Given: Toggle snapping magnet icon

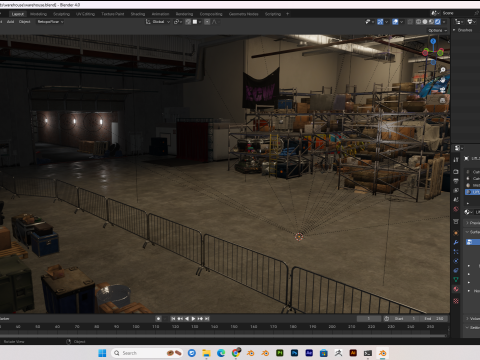Looking at the screenshot, I should pyautogui.click(x=188, y=22).
